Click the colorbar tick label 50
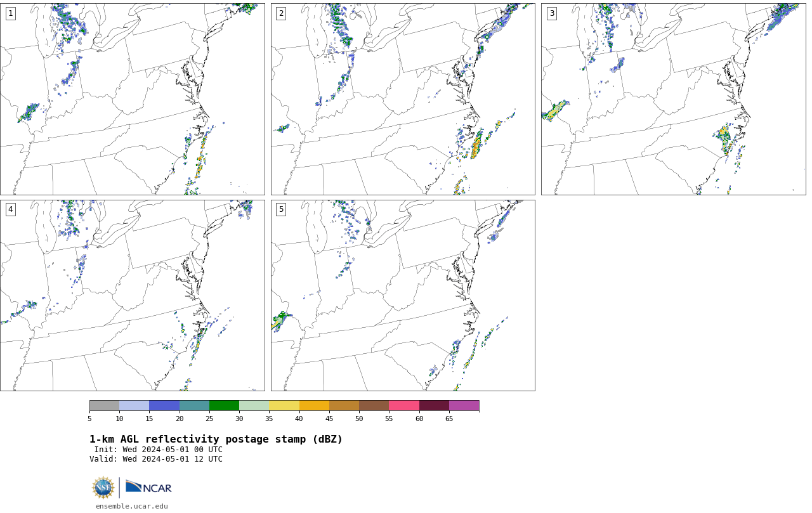This screenshot has height=513, width=812. pos(359,419)
